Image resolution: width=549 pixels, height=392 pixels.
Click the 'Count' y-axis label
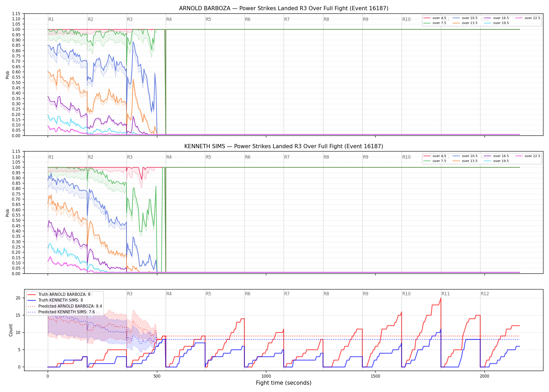click(x=11, y=330)
